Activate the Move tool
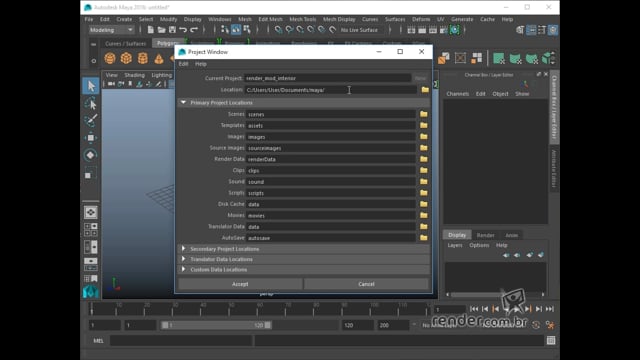This screenshot has height=360, width=640. coord(91,138)
